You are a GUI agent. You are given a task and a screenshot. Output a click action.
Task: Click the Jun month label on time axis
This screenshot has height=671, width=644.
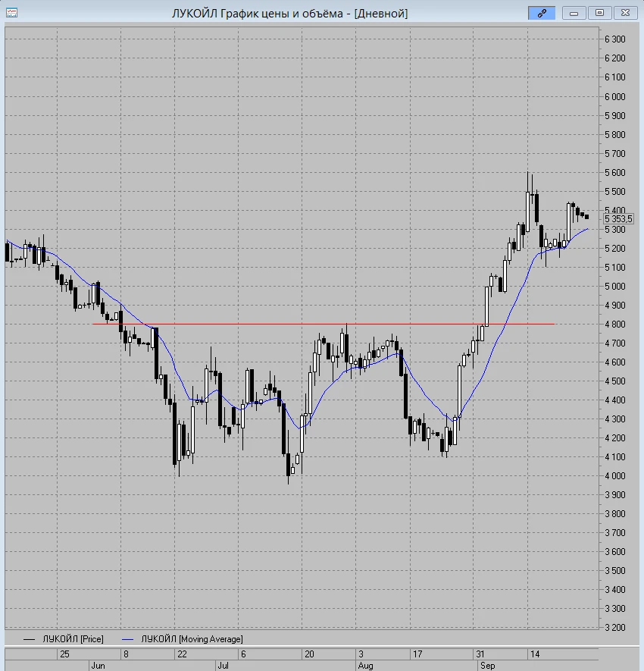tap(98, 666)
